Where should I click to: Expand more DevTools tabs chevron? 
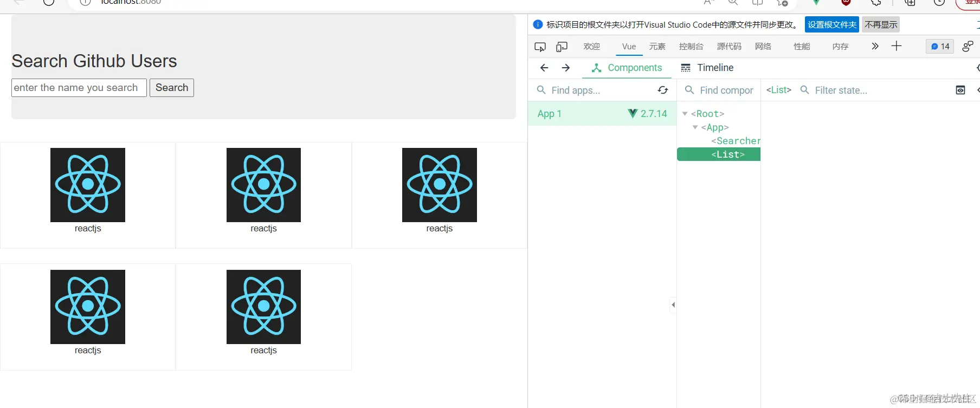(875, 46)
